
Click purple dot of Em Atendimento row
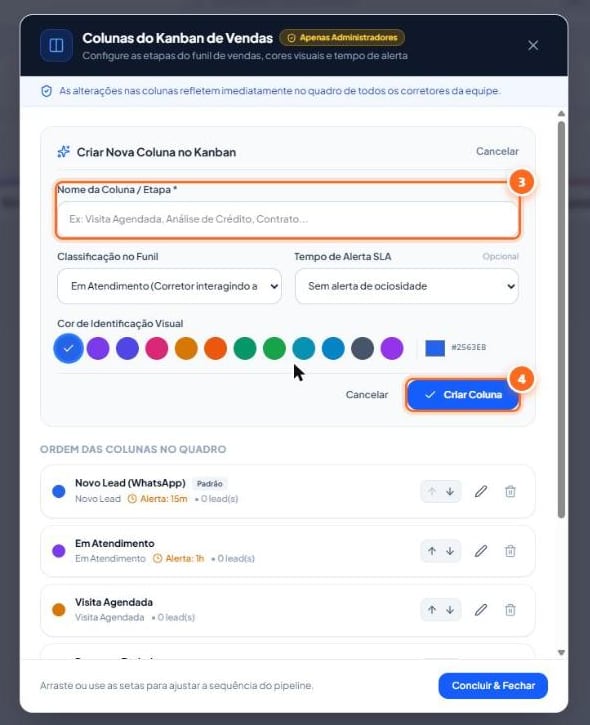tap(59, 551)
